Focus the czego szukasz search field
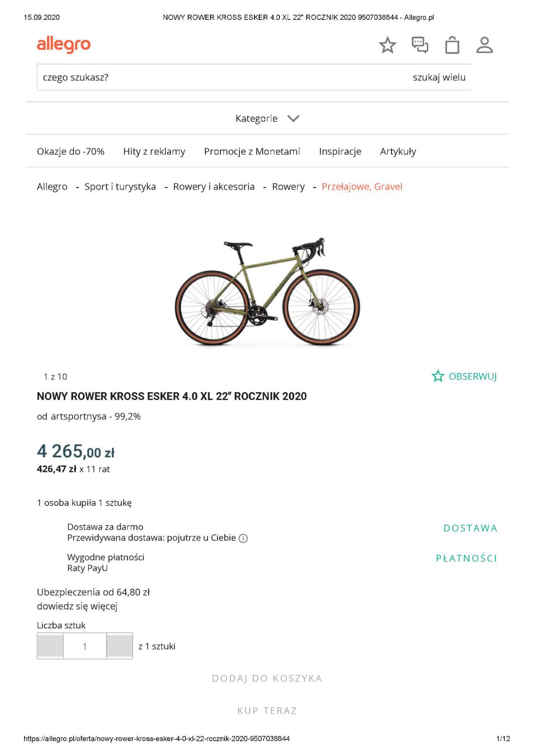The image size is (534, 756). (222, 77)
